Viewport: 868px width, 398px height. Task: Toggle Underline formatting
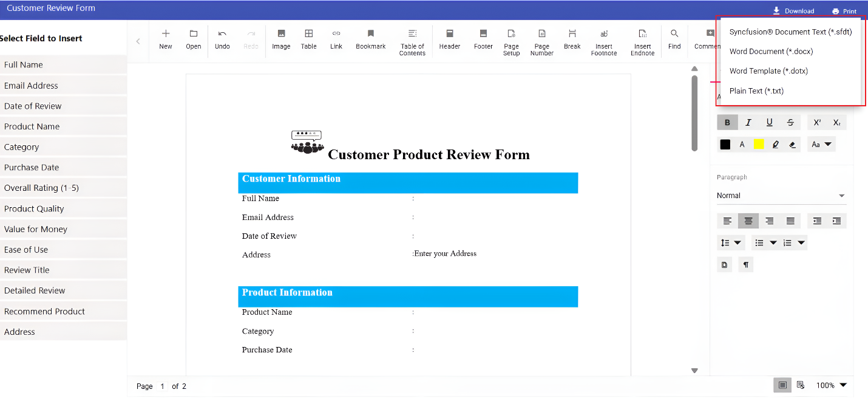pos(769,122)
